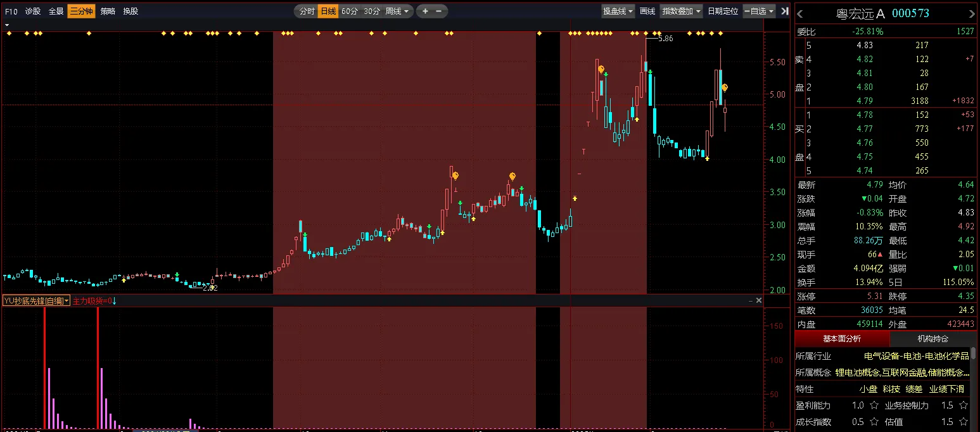Collapse the right quote panel

(x=785, y=11)
